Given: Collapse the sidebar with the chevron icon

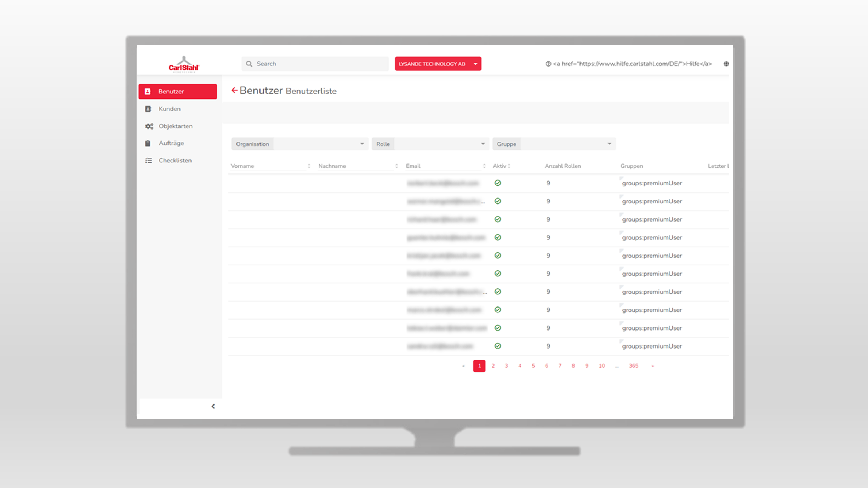Looking at the screenshot, I should (213, 406).
